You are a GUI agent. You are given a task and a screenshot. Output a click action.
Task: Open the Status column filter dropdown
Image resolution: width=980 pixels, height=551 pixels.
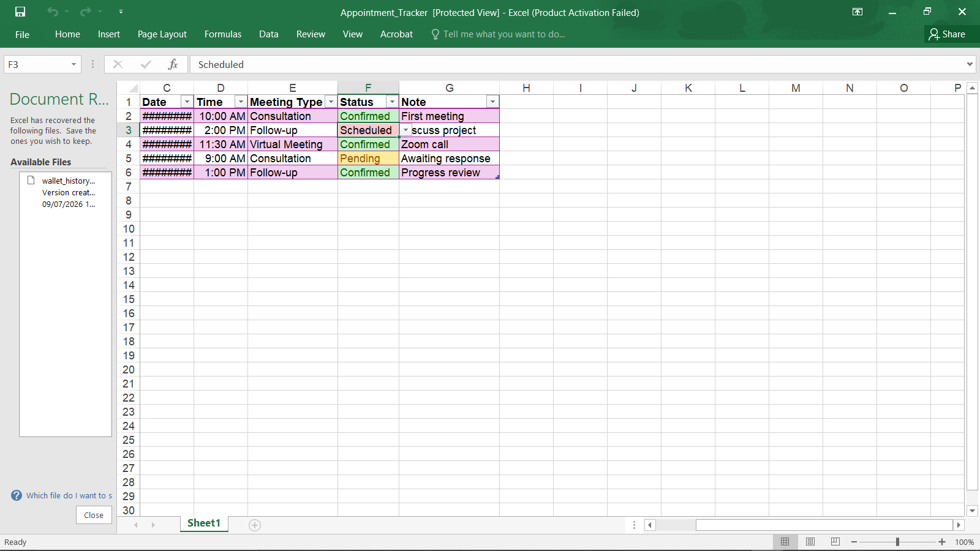[x=392, y=102]
